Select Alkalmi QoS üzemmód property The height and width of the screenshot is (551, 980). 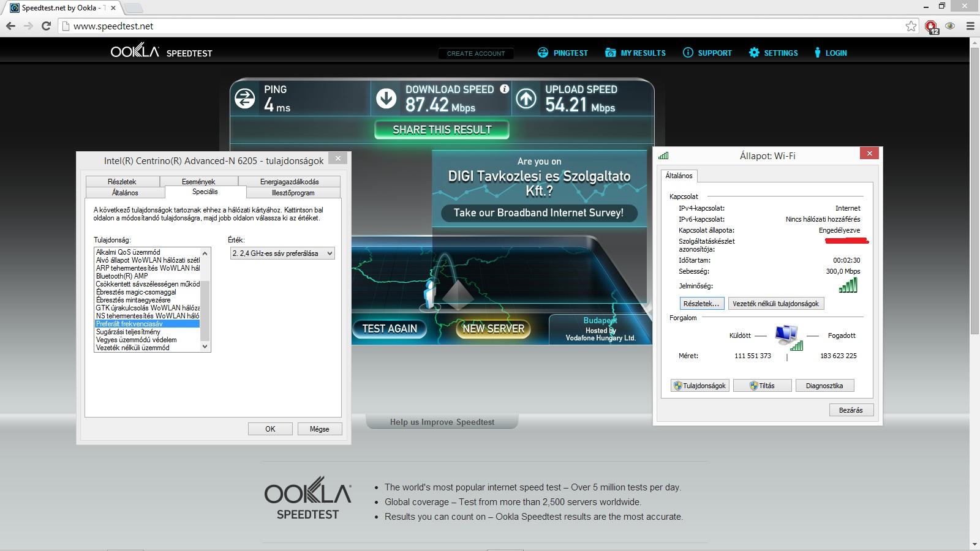pyautogui.click(x=148, y=252)
